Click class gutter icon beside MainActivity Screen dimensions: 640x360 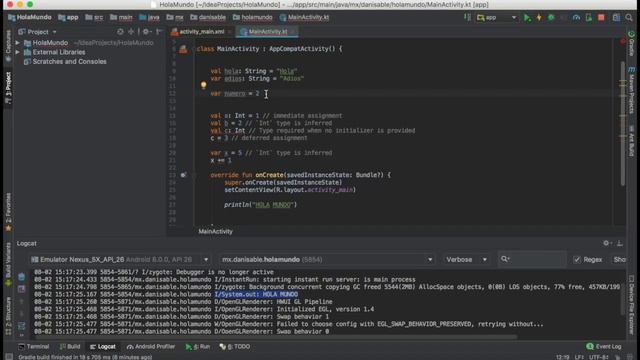[x=183, y=49]
